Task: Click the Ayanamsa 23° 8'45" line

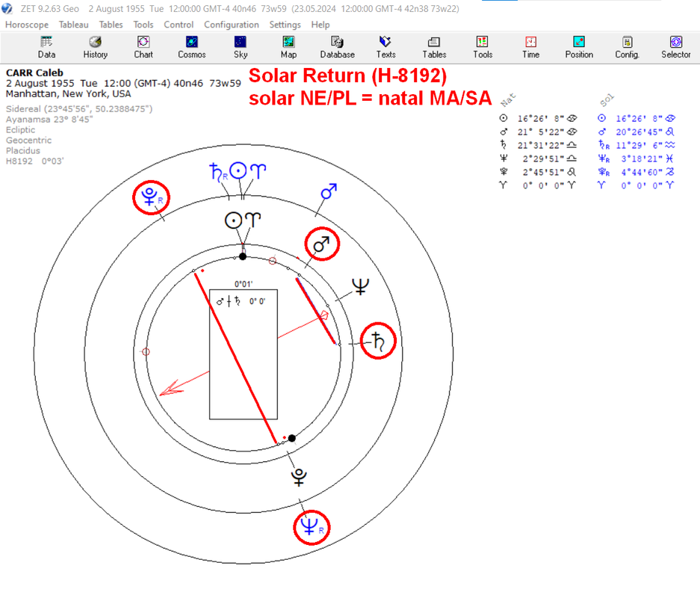Action: [x=49, y=120]
